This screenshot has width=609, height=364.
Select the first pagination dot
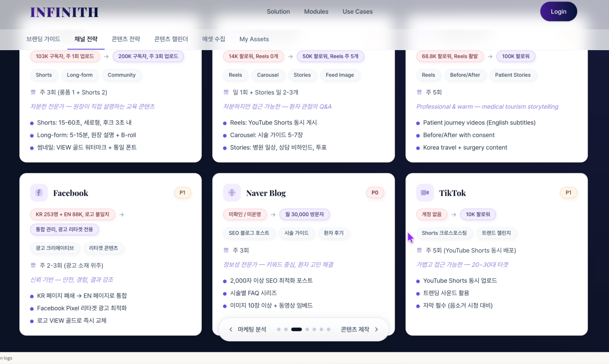click(278, 329)
